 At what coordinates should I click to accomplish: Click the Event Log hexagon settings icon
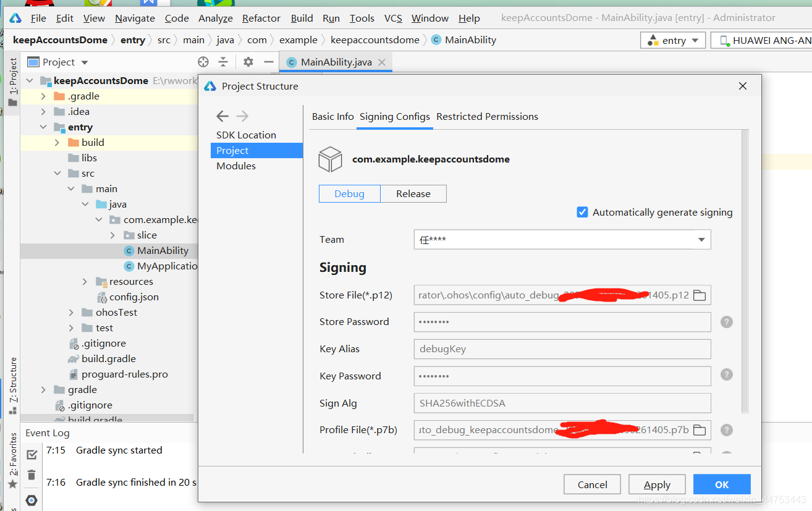[x=32, y=500]
